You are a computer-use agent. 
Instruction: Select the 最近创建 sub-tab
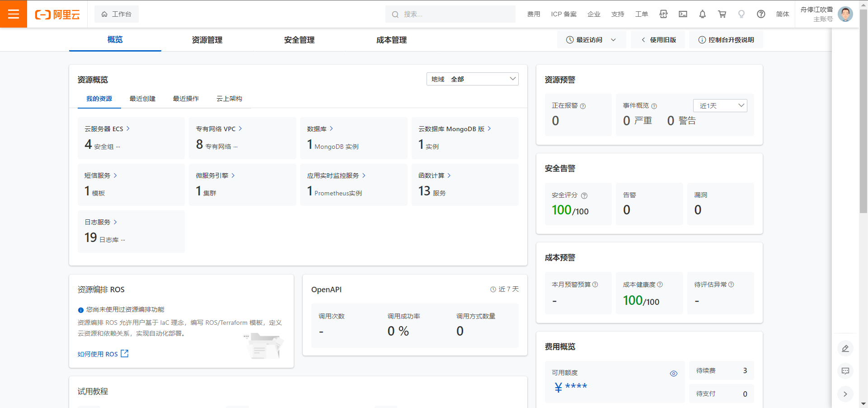(x=143, y=99)
